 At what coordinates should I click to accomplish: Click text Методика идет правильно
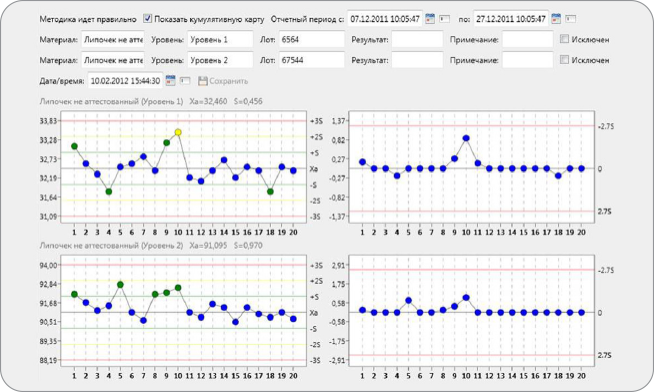click(x=88, y=19)
